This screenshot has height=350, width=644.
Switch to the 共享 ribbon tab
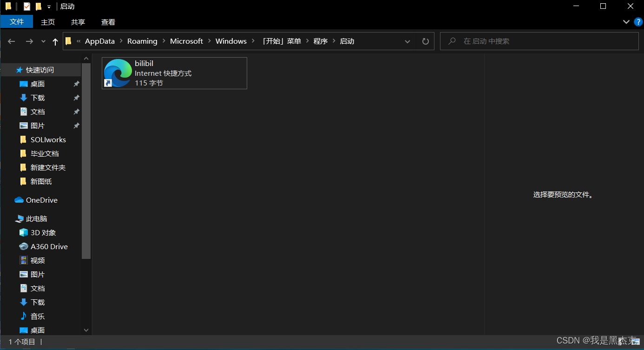(x=78, y=22)
